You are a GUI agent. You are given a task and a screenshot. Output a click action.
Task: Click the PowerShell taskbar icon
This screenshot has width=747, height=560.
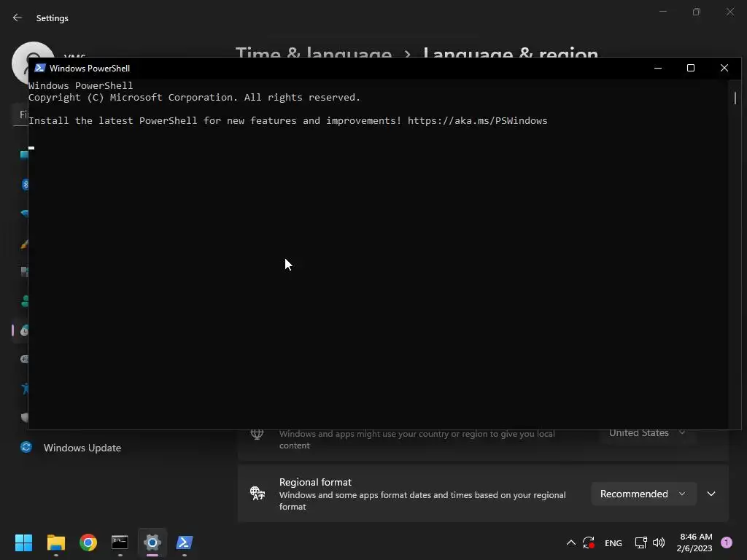click(185, 542)
